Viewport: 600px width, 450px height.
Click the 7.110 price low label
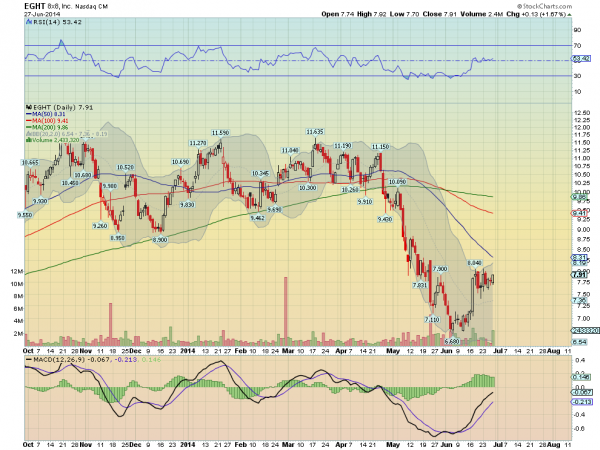click(x=432, y=319)
